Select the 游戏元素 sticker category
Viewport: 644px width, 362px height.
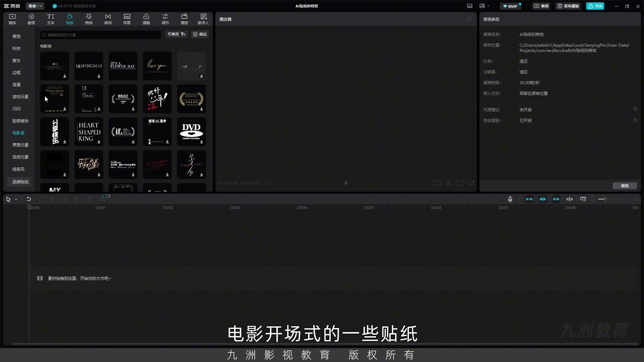pos(20,97)
